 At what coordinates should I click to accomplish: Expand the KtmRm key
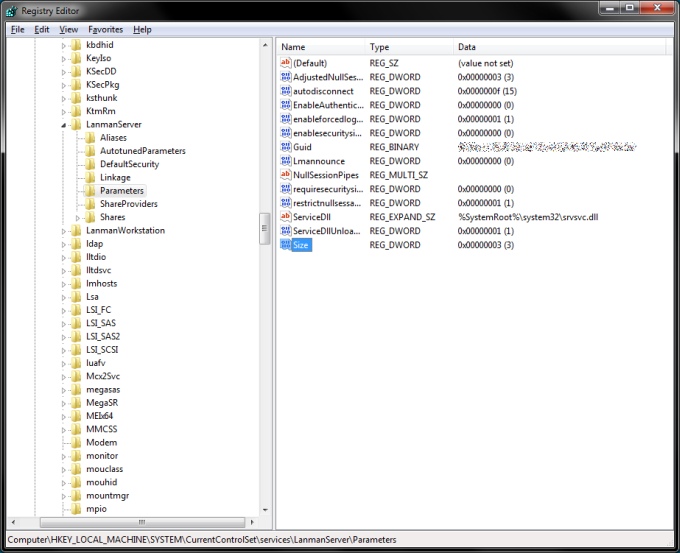[64, 112]
